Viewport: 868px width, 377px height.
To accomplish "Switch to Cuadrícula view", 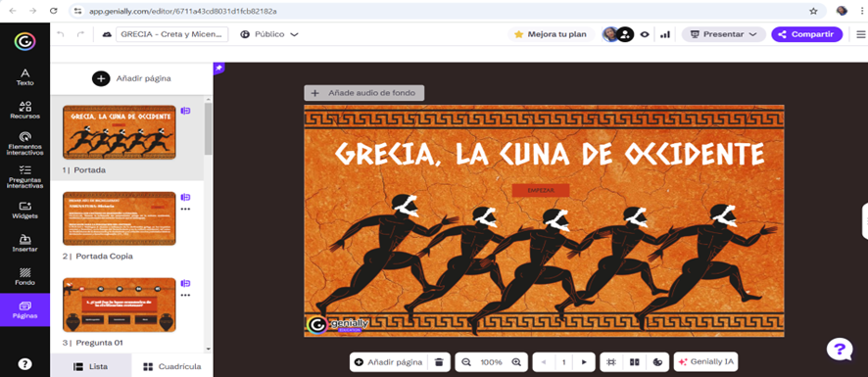I will [x=172, y=366].
